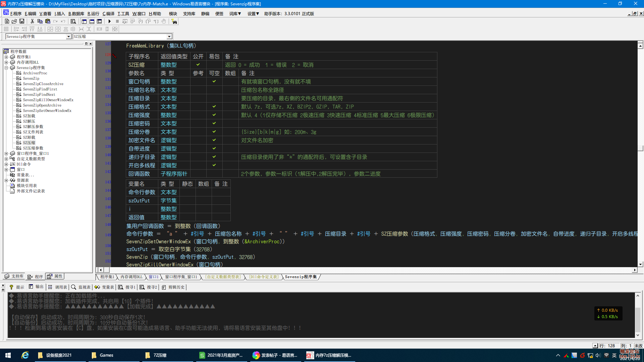644x362 pixels.
Task: Open 模块引用表 in the tree
Action: pyautogui.click(x=27, y=186)
